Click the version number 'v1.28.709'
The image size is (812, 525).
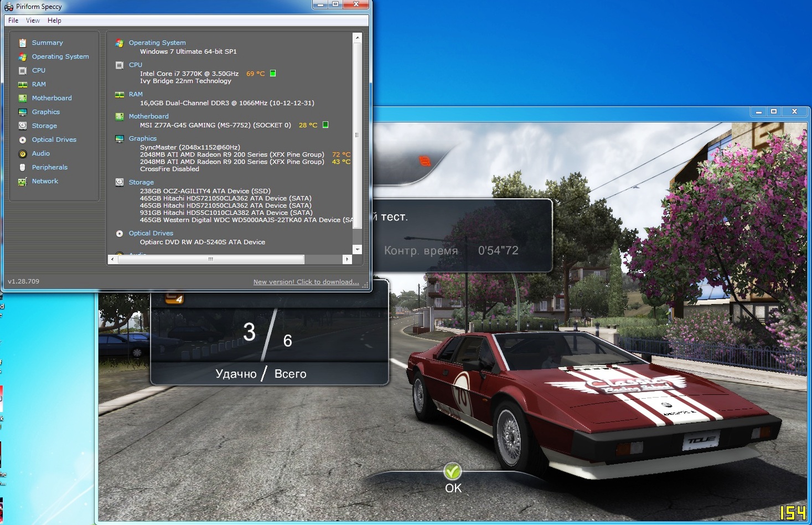[x=24, y=281]
